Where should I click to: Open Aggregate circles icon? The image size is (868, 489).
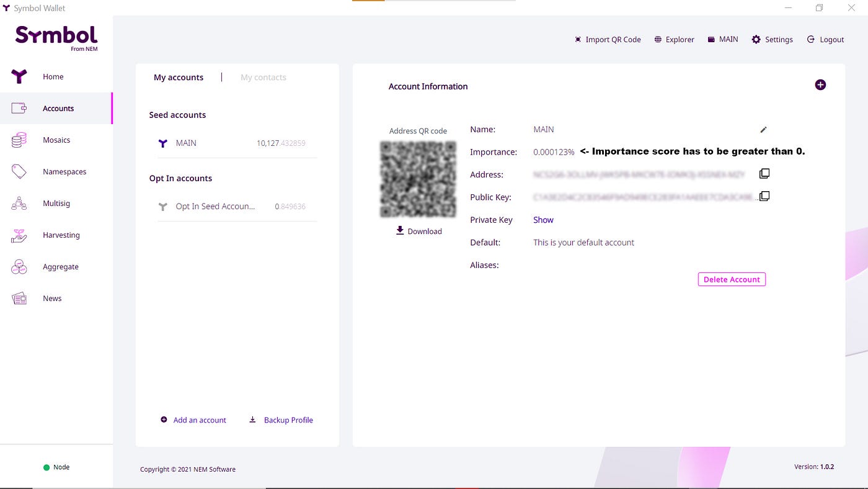tap(19, 267)
